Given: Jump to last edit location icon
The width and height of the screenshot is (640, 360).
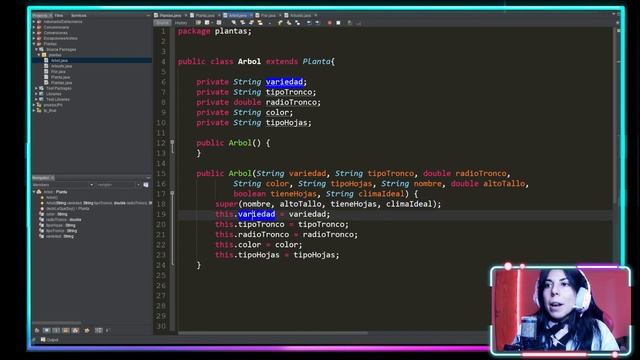Looking at the screenshot, I should click(x=198, y=23).
